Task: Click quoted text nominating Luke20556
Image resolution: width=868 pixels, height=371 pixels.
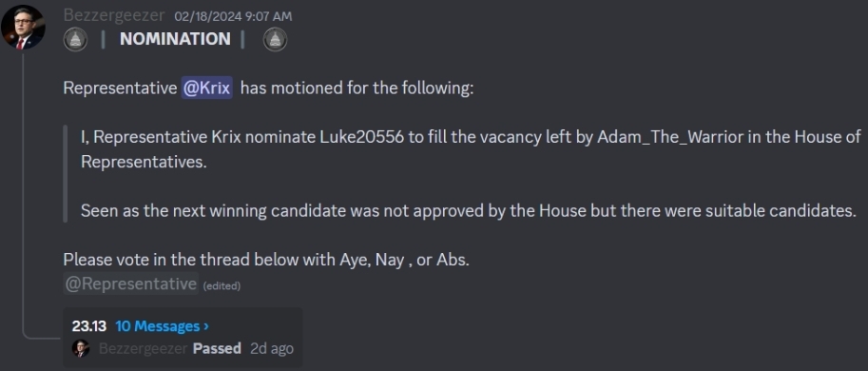Action: [x=472, y=149]
